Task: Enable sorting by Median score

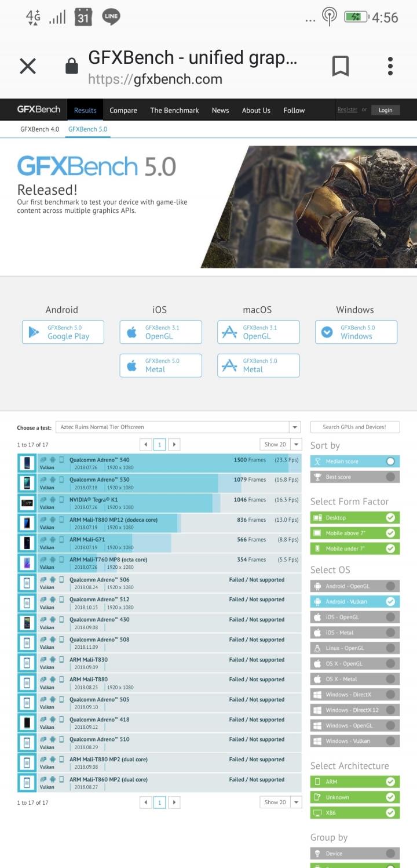Action: point(355,462)
